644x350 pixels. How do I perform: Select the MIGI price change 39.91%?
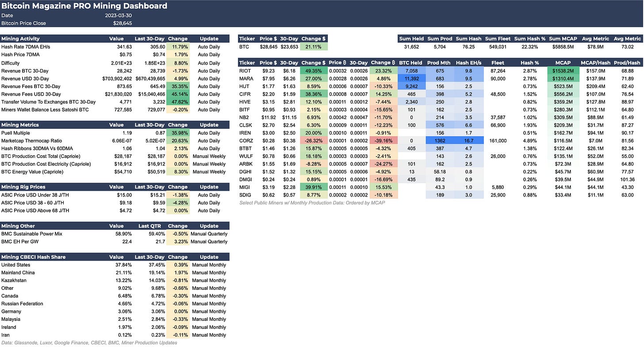coord(314,187)
